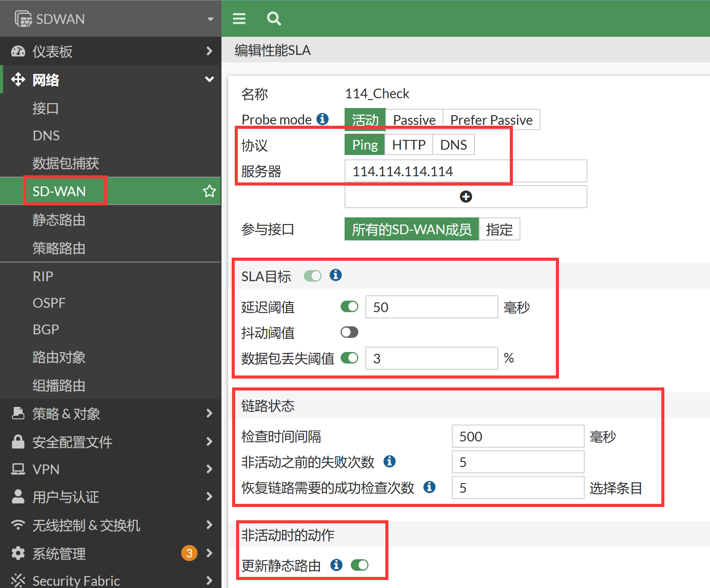710x588 pixels.
Task: Open search with the magnifier icon
Action: click(x=274, y=19)
